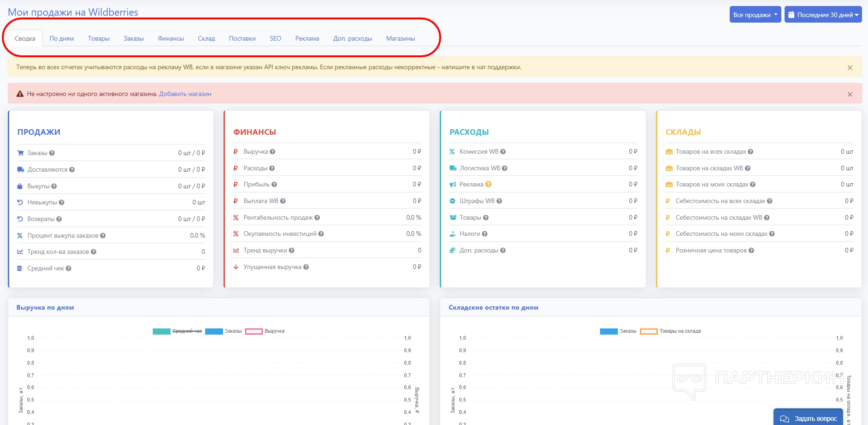Image resolution: width=868 pixels, height=425 pixels.
Task: Show hint for Расходы in ФИНАНСЫ
Action: [272, 168]
